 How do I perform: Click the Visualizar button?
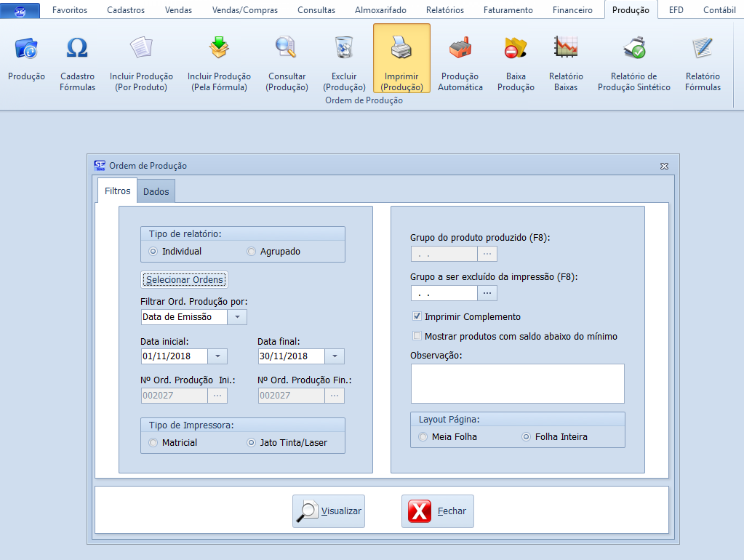[x=329, y=511]
